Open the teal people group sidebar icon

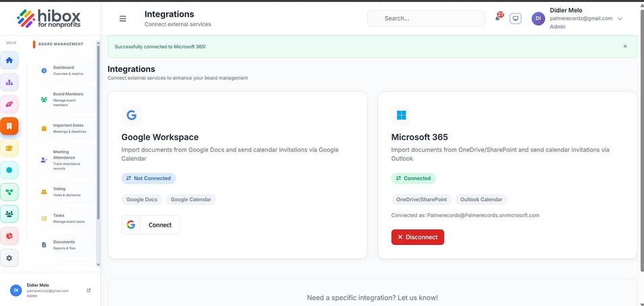[9, 214]
